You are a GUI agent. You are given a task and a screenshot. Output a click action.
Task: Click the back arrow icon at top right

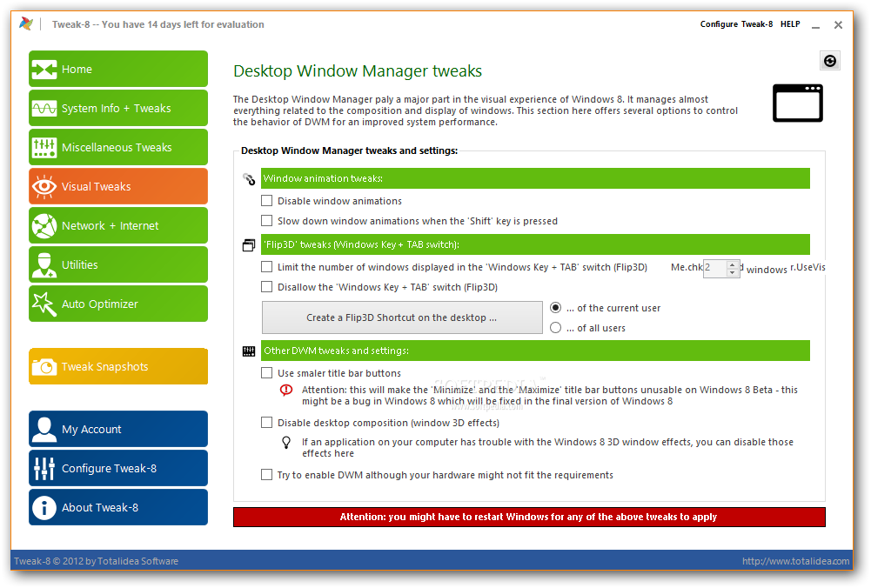coord(830,61)
